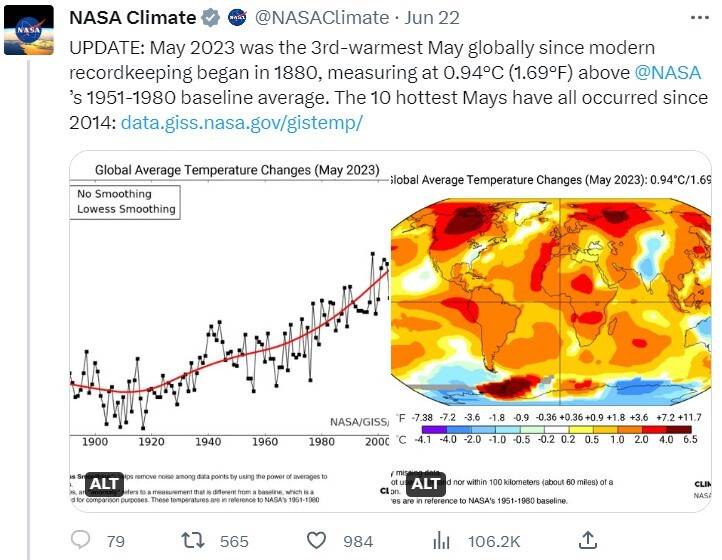Open the NASA Climate display name
The image size is (722, 560).
tap(131, 19)
